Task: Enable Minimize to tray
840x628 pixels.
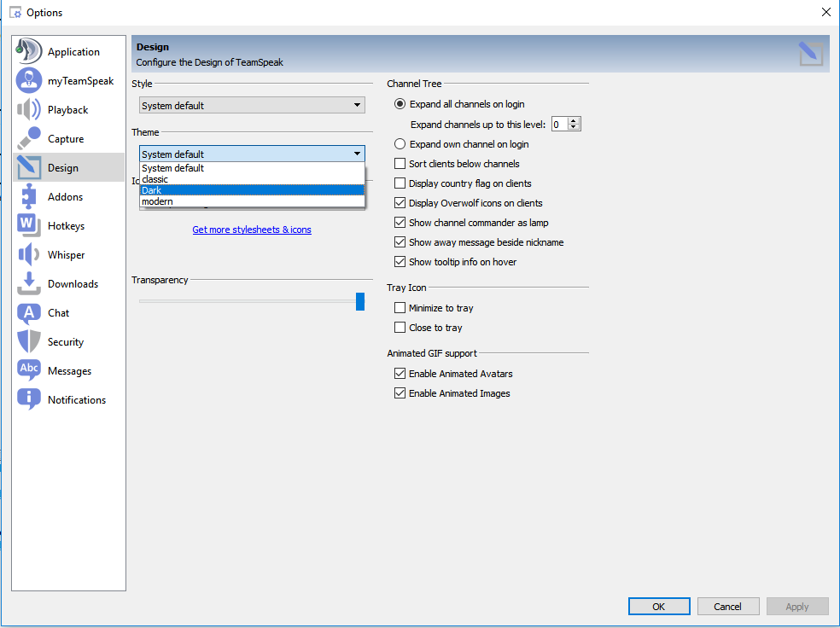Action: point(400,308)
